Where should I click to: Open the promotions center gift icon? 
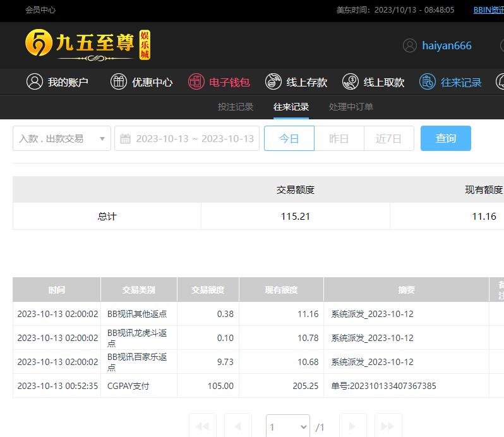click(x=119, y=81)
